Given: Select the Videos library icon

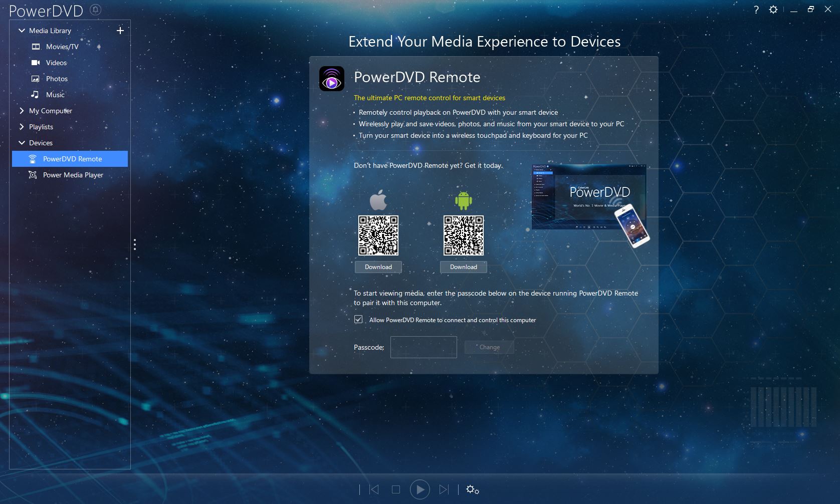Looking at the screenshot, I should tap(35, 62).
